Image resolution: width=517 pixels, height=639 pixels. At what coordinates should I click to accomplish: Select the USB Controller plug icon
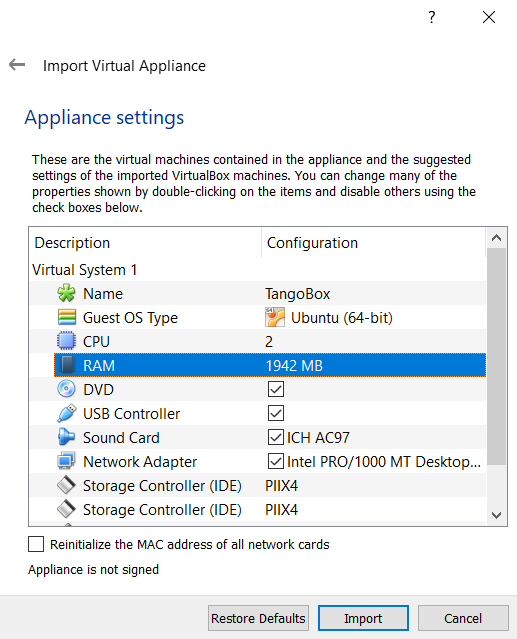(x=66, y=413)
